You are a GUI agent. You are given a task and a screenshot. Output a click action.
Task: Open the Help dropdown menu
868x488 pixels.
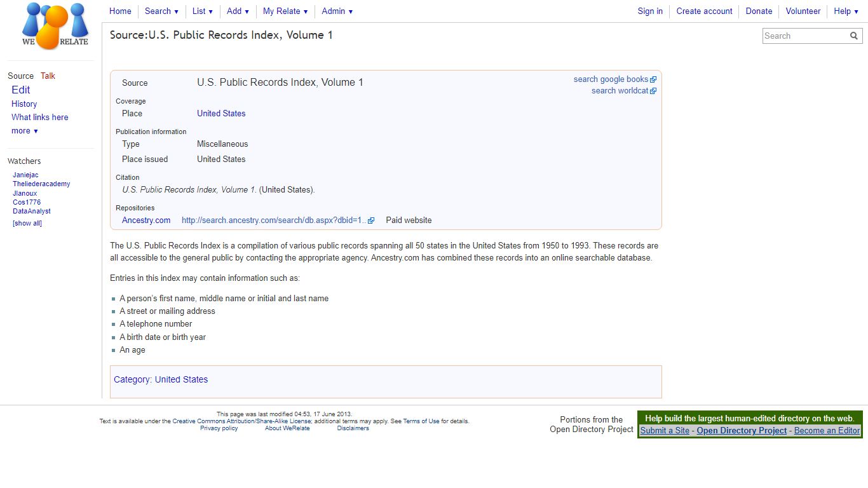[846, 11]
